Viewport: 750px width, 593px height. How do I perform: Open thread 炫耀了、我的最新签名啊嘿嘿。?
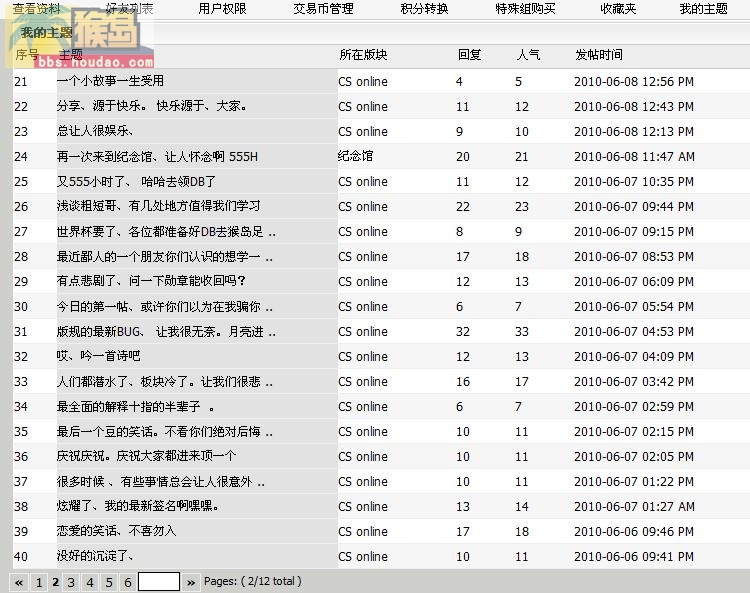pyautogui.click(x=138, y=506)
